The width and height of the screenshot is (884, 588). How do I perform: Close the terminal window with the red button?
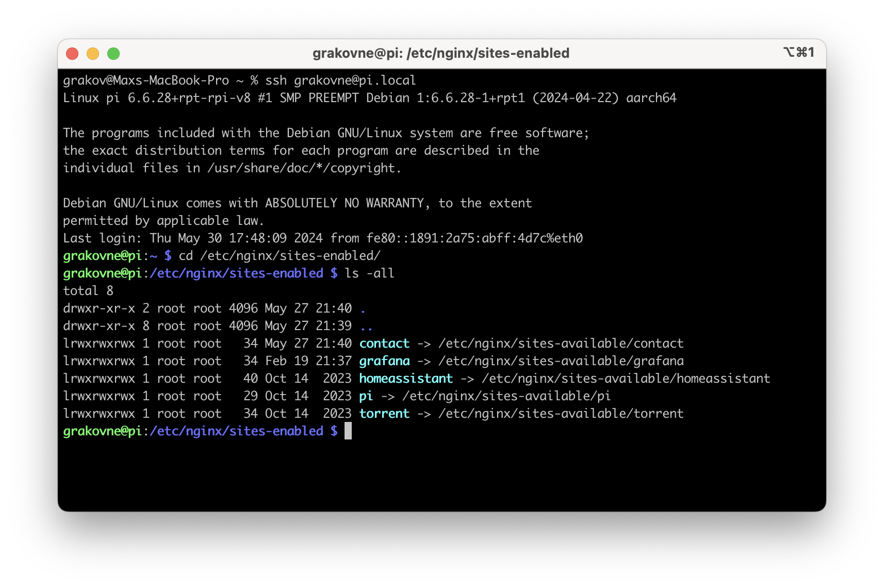tap(72, 54)
